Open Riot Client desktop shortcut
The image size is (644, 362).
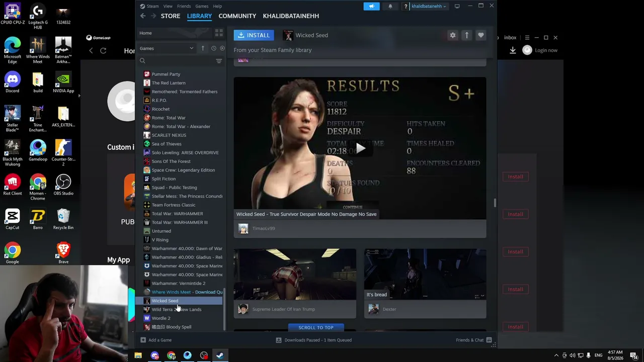coord(13,185)
